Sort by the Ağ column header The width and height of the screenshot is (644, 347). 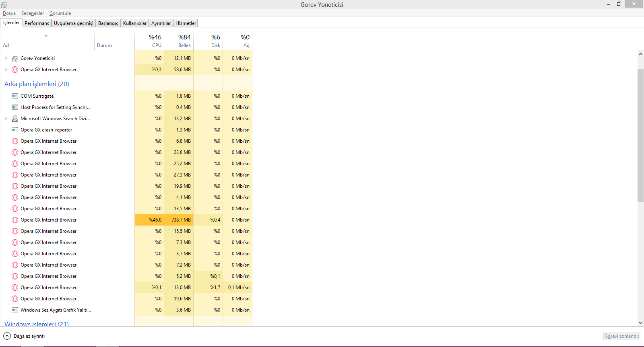[x=237, y=41]
